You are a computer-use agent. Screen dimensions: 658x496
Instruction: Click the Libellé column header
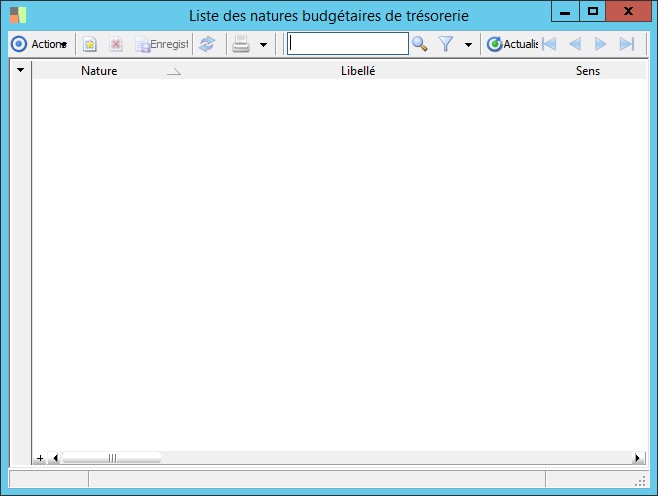[x=358, y=70]
